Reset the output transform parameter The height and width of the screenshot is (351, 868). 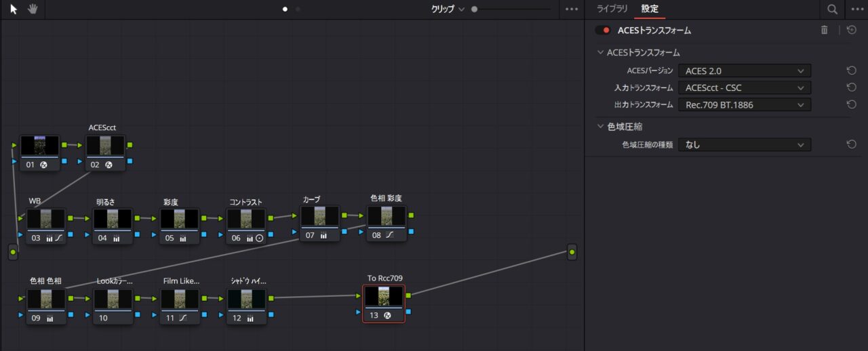click(x=851, y=104)
